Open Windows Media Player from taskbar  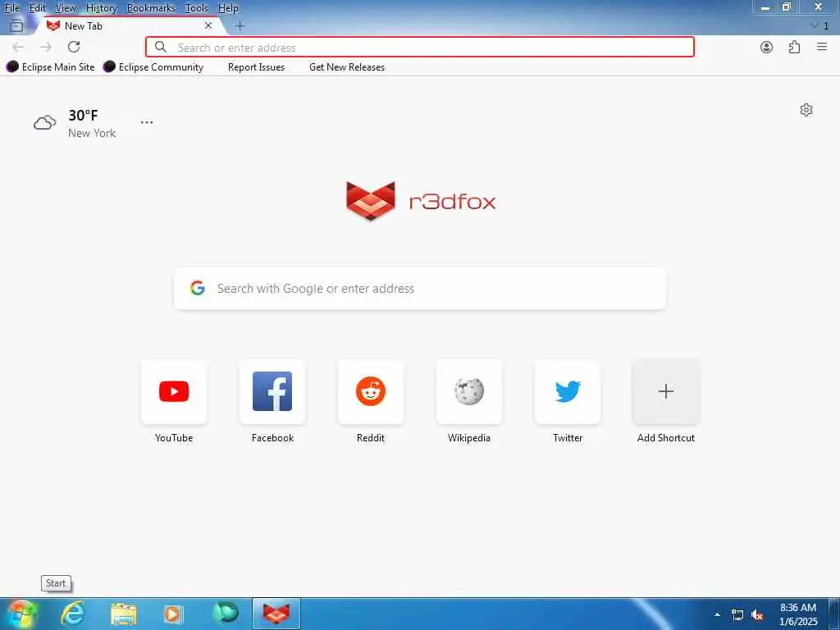[173, 614]
